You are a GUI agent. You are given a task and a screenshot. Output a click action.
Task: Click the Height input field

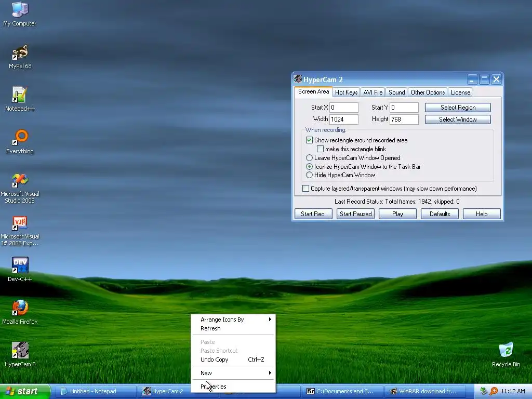tap(404, 119)
